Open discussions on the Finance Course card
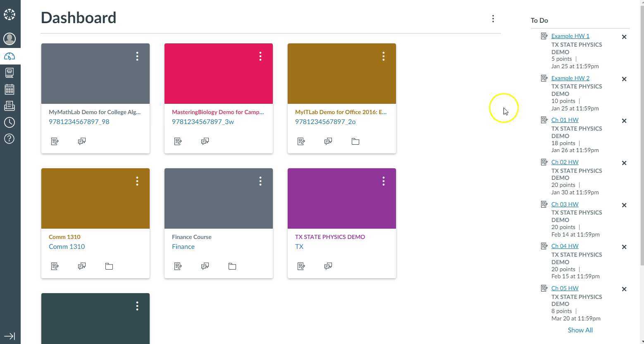This screenshot has width=644, height=344. [x=205, y=266]
